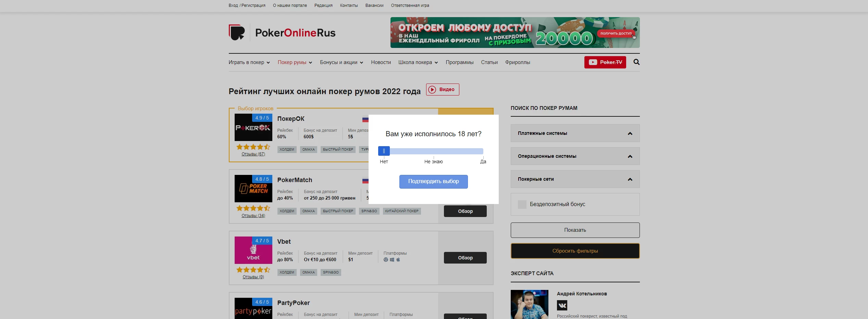Viewport: 868px width, 319px height.
Task: Click the Видео play button
Action: (x=443, y=89)
